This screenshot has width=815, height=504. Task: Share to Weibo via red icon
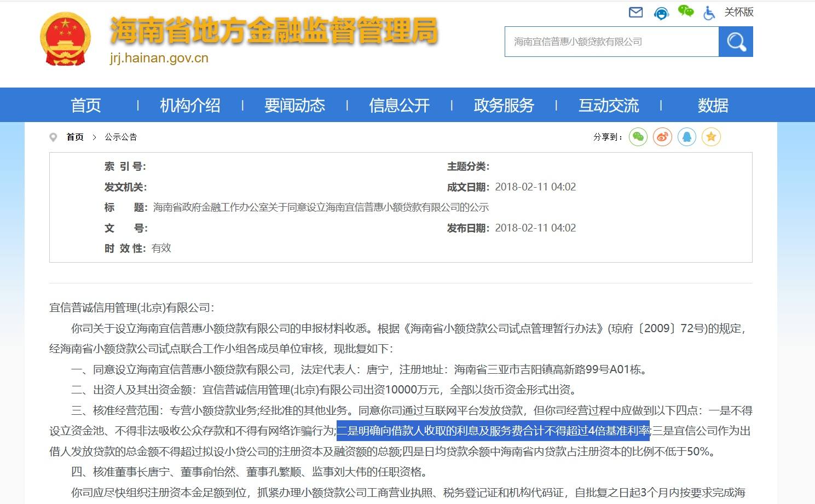(x=662, y=137)
